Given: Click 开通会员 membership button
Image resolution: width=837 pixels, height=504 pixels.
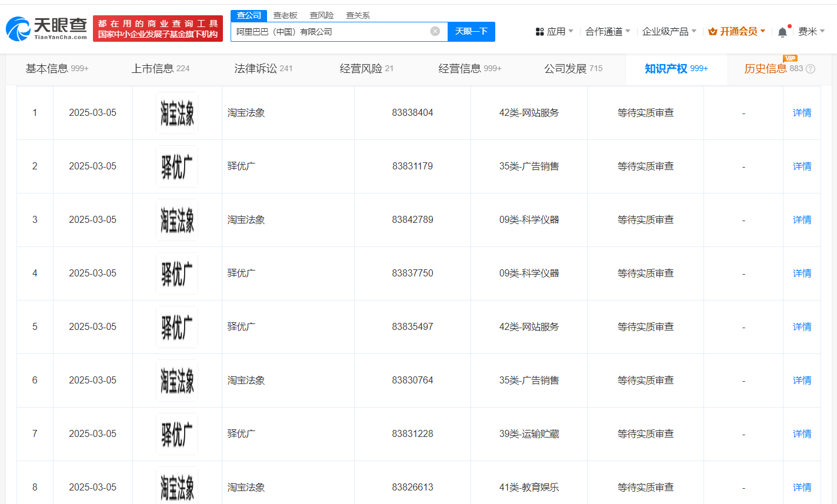Looking at the screenshot, I should click(x=737, y=31).
